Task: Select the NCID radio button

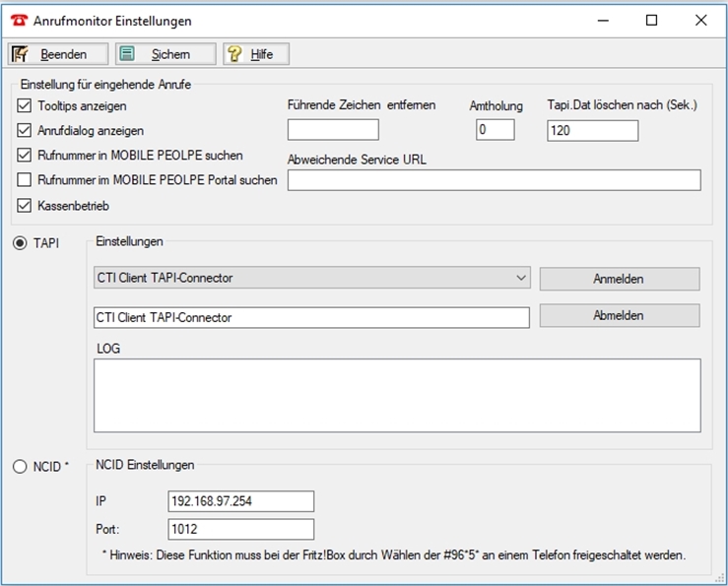Action: pos(20,467)
